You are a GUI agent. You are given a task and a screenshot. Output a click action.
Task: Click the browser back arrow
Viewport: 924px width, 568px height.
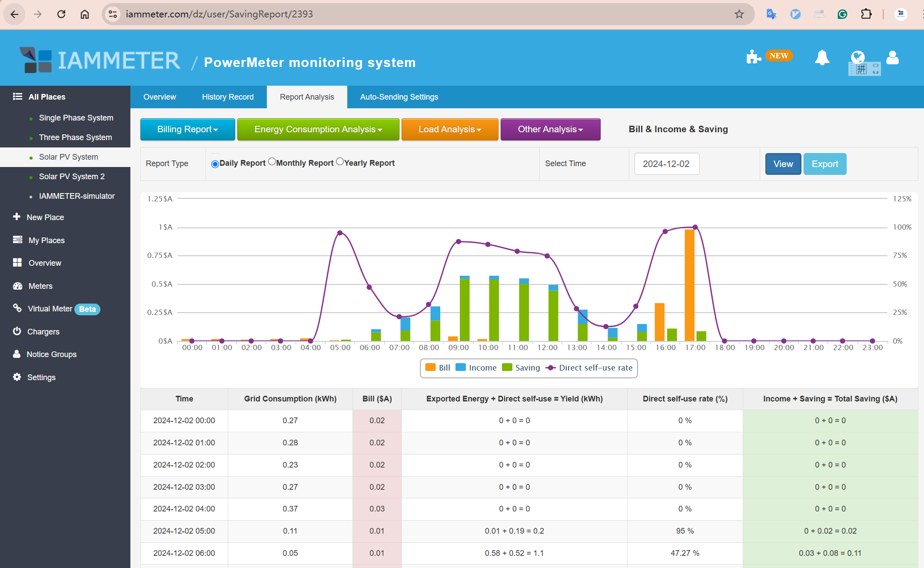14,14
